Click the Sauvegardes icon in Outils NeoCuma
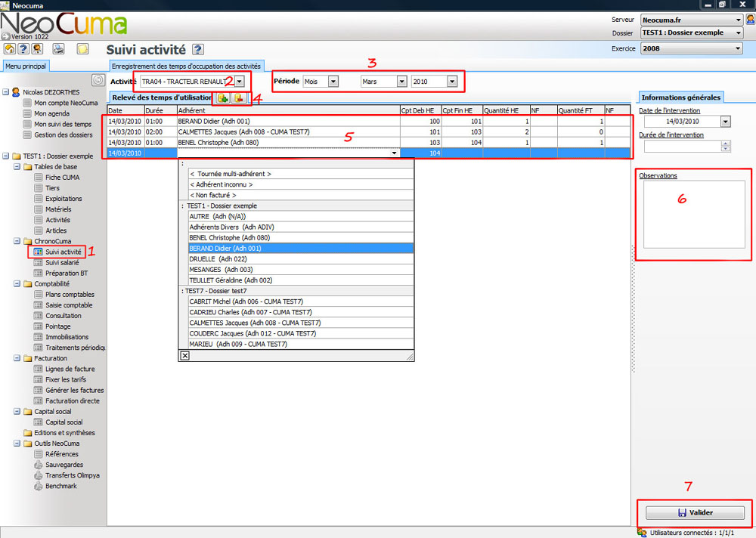 [38, 465]
